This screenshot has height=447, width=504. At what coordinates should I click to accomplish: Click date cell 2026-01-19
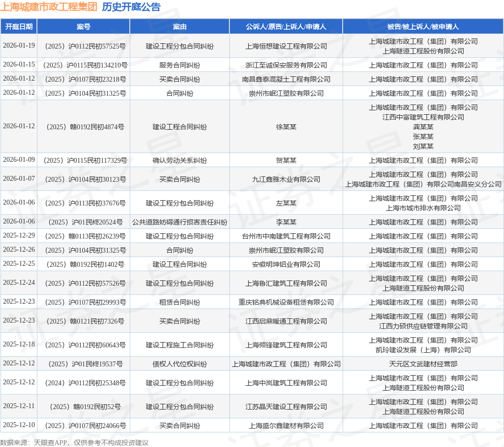18,45
